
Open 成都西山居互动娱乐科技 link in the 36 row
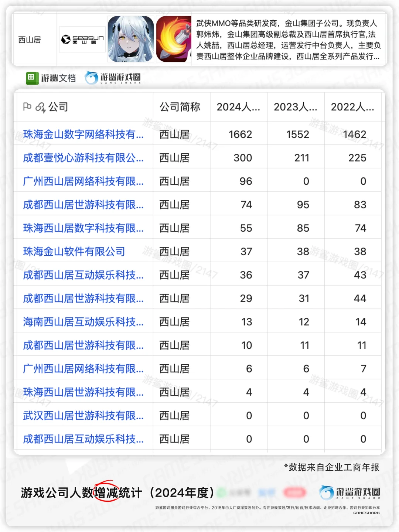coord(83,275)
